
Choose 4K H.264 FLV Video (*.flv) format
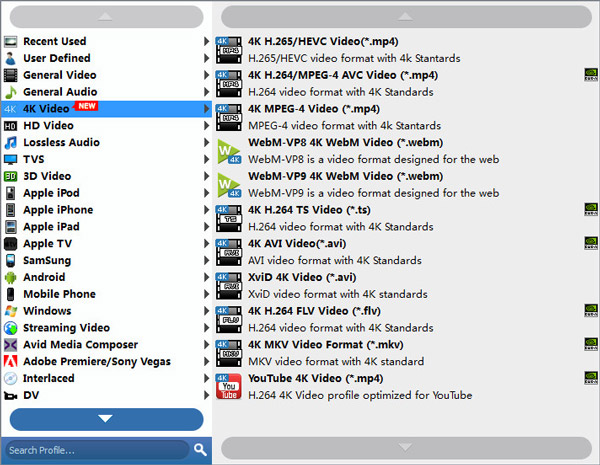pyautogui.click(x=406, y=319)
